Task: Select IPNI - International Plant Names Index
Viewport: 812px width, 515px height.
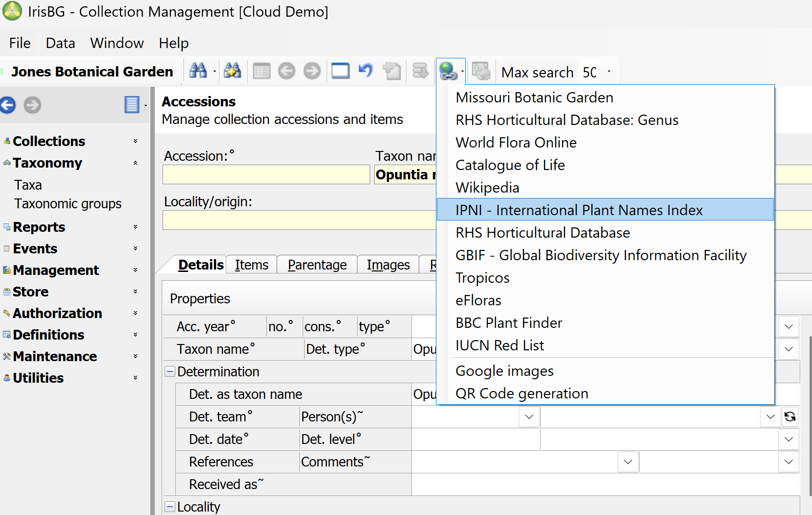Action: click(x=605, y=210)
